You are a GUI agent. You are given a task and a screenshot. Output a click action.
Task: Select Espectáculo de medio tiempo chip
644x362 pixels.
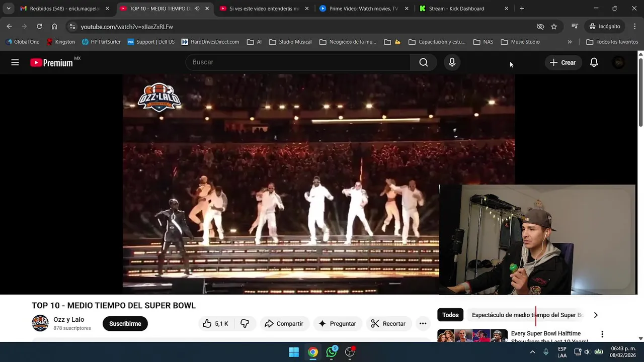(527, 315)
